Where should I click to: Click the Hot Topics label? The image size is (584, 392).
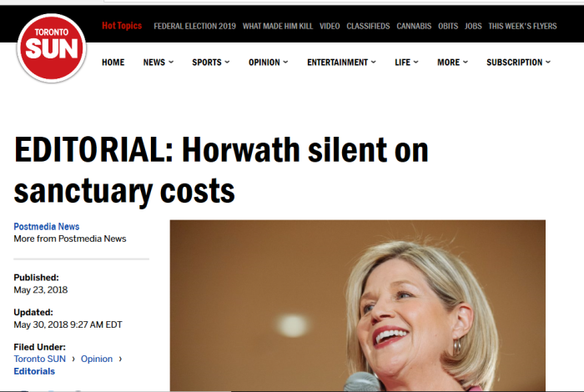122,26
